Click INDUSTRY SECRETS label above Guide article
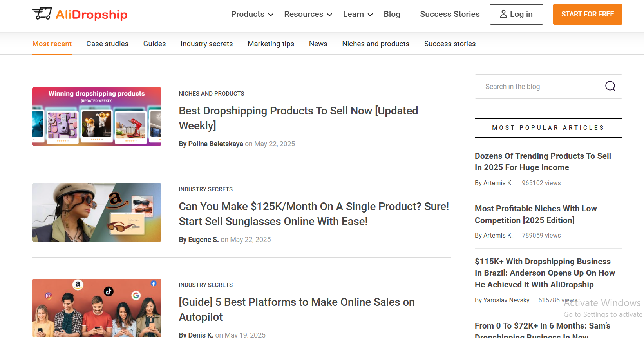 coord(206,285)
